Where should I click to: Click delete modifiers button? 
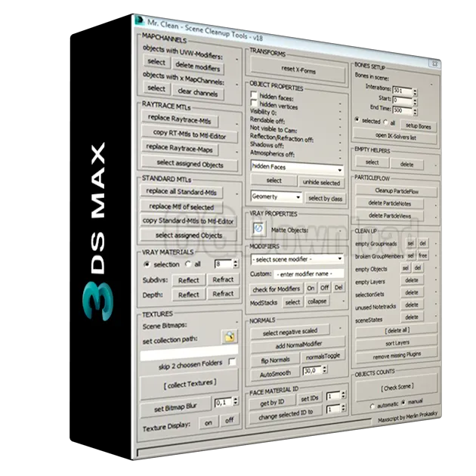198,66
